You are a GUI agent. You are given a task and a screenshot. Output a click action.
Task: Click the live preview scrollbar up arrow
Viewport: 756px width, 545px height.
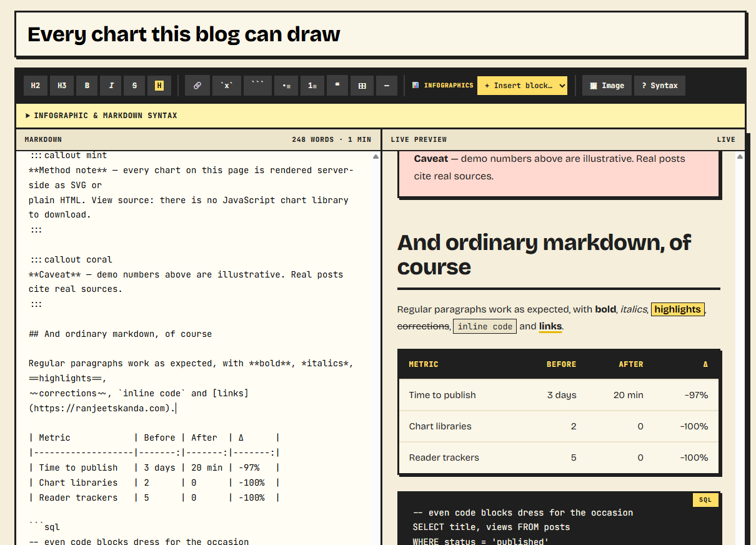740,157
